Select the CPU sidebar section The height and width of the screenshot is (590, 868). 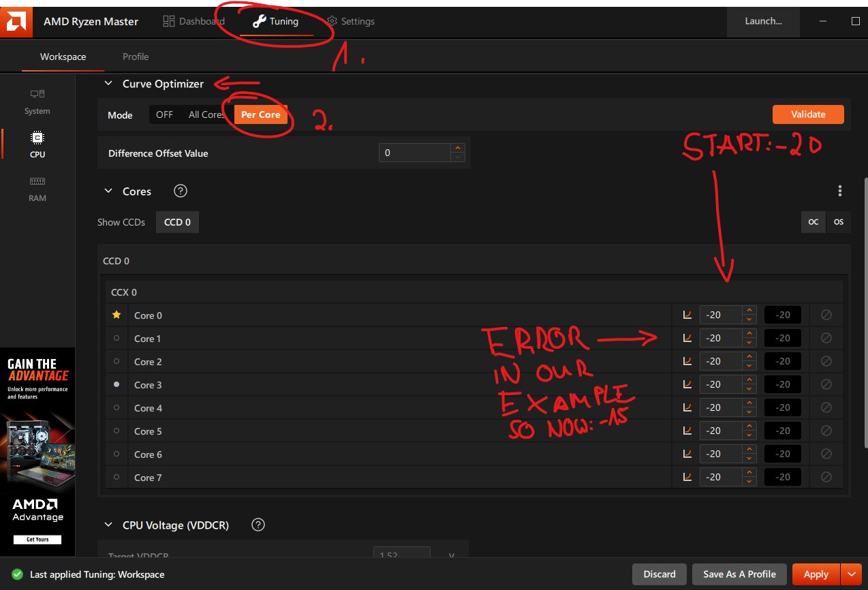[x=37, y=144]
